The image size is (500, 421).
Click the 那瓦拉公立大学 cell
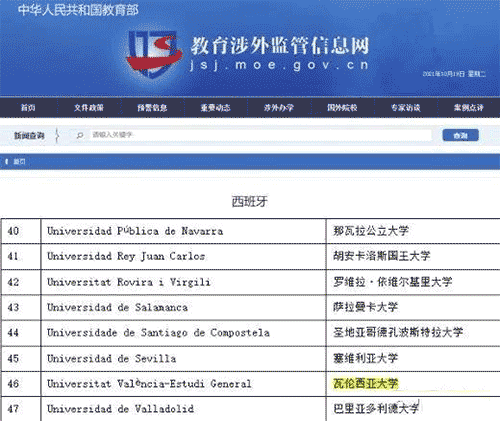pyautogui.click(x=413, y=231)
